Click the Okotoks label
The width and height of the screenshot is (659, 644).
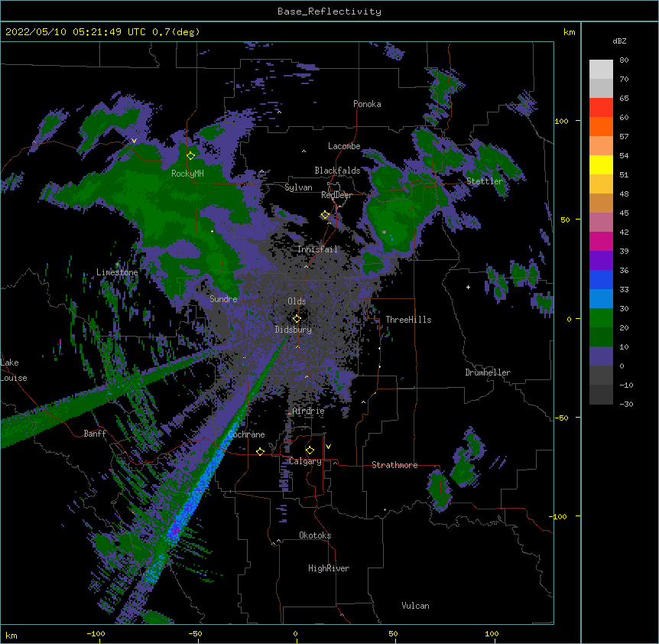[x=315, y=535]
